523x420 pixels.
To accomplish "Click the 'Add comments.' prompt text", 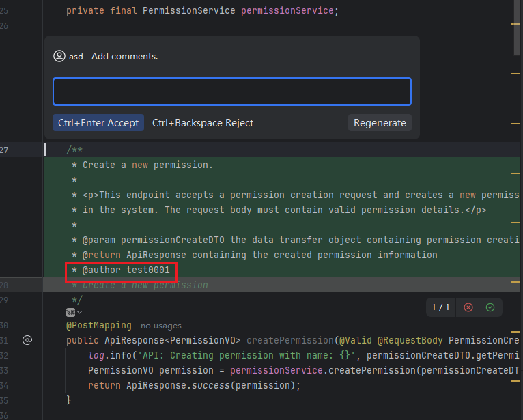I will pyautogui.click(x=124, y=56).
